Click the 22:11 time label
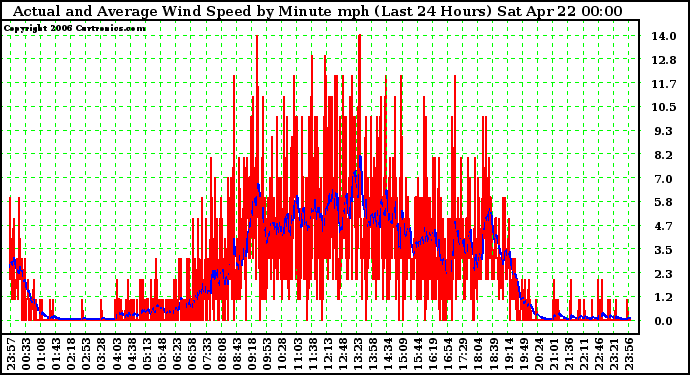The height and width of the screenshot is (375, 690). tap(584, 353)
